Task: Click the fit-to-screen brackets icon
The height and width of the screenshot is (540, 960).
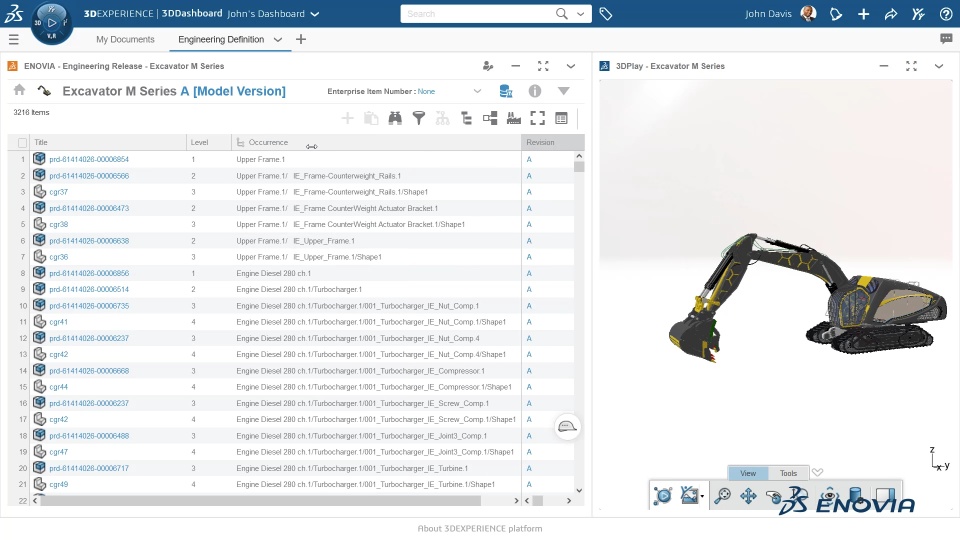Action: [x=538, y=118]
